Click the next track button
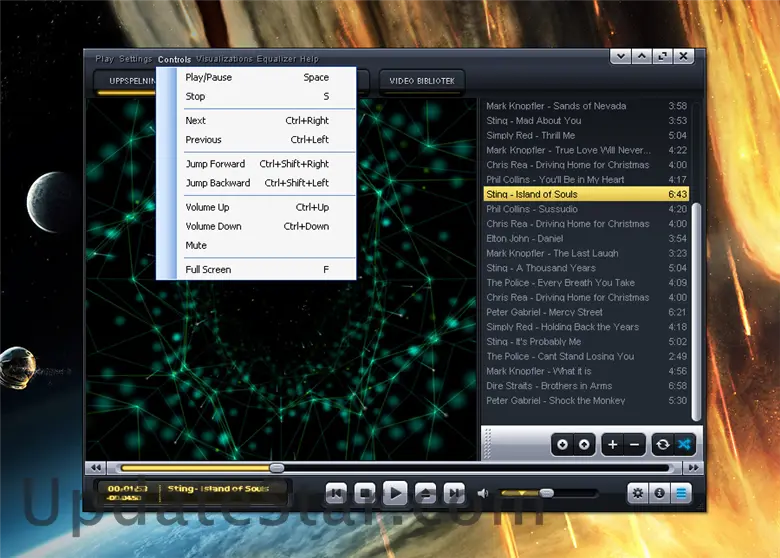Screen dimensions: 780x558 [454, 493]
